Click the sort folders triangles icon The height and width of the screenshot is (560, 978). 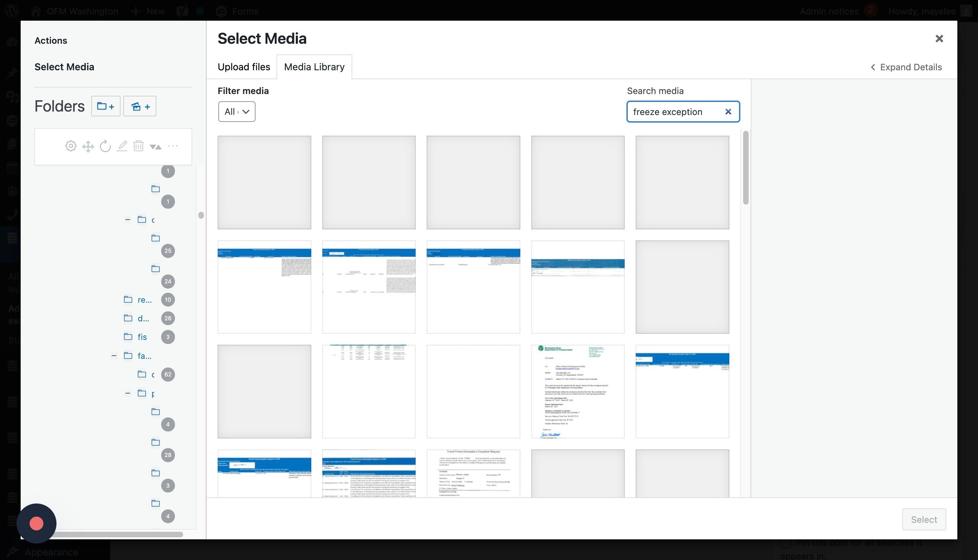[x=155, y=146]
